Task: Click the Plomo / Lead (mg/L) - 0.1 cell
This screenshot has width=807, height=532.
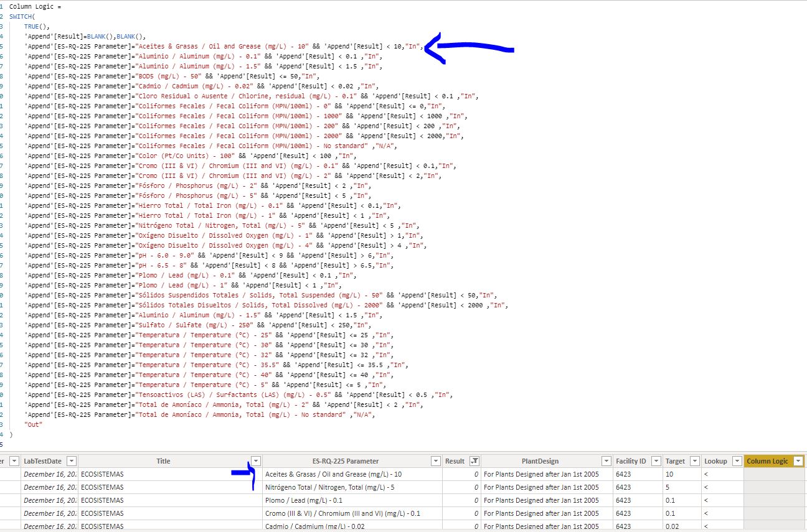Action: (x=352, y=500)
